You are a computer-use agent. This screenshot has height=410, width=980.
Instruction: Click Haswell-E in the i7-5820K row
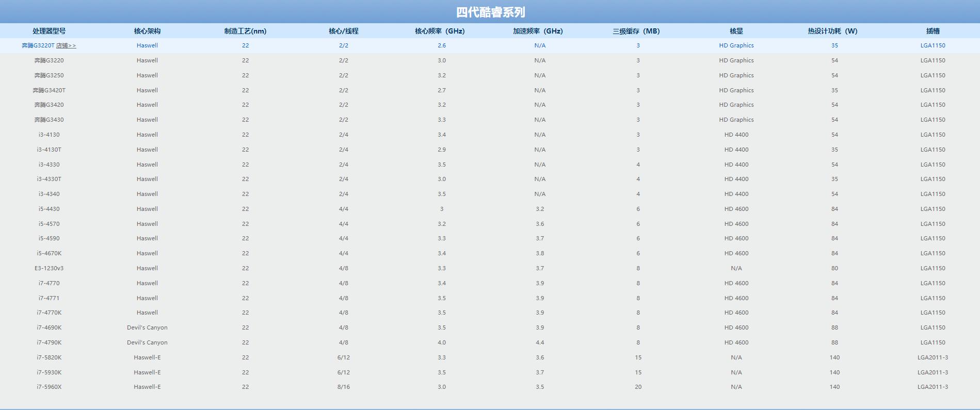[x=147, y=357]
